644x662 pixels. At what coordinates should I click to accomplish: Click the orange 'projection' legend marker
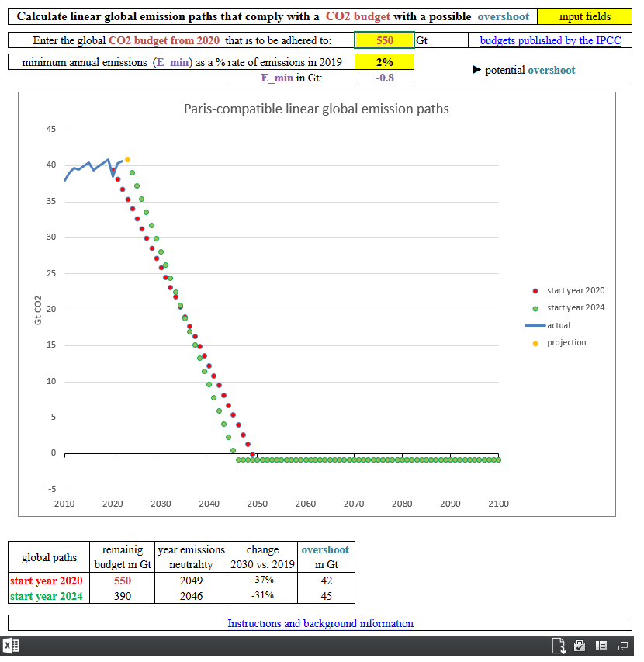535,342
